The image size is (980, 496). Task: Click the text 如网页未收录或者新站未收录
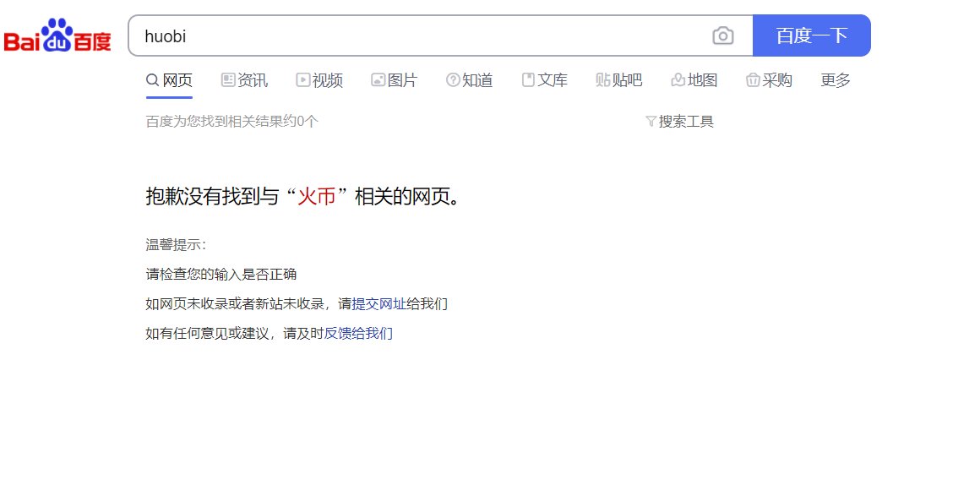(235, 304)
